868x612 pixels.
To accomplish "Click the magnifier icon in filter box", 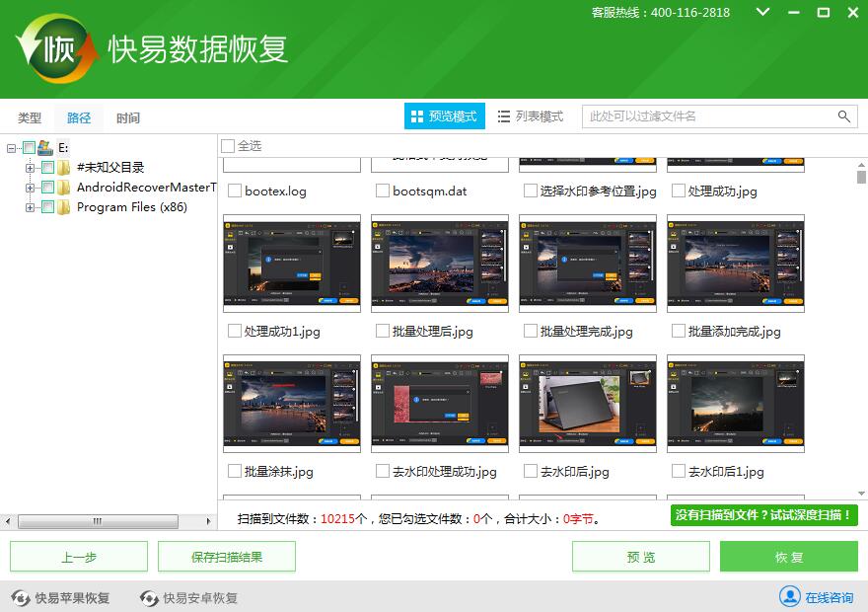I will click(x=844, y=115).
